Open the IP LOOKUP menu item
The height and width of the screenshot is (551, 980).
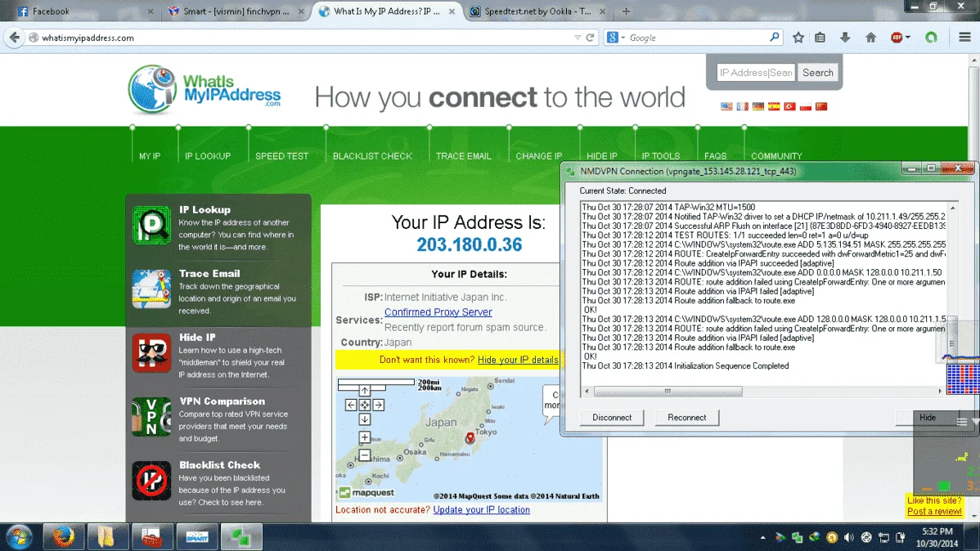pyautogui.click(x=208, y=156)
